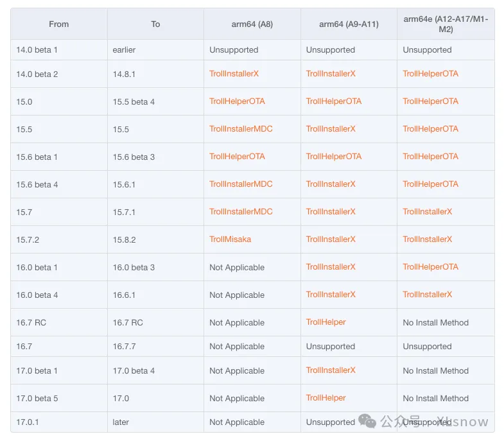Viewport: 504px width, 441px height.
Task: Click arm64e TrollInstallerX link in 15.7.2 row
Action: (427, 239)
